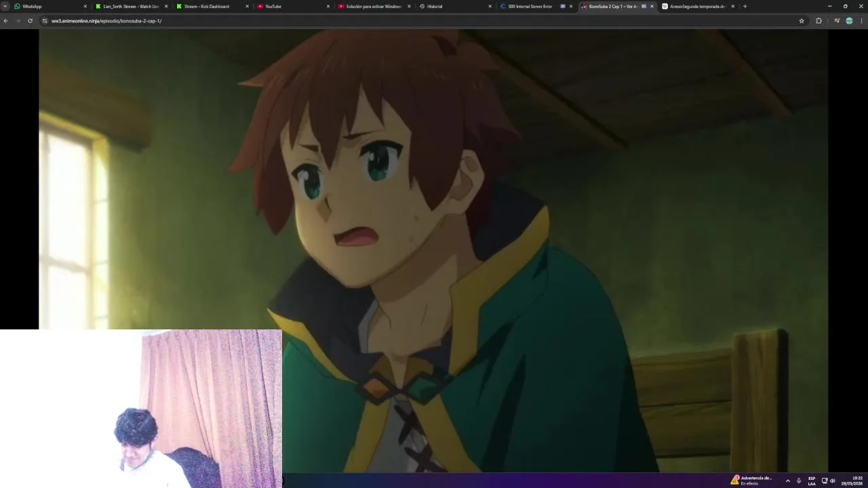Open the media control icon in toolbar

[x=837, y=21]
